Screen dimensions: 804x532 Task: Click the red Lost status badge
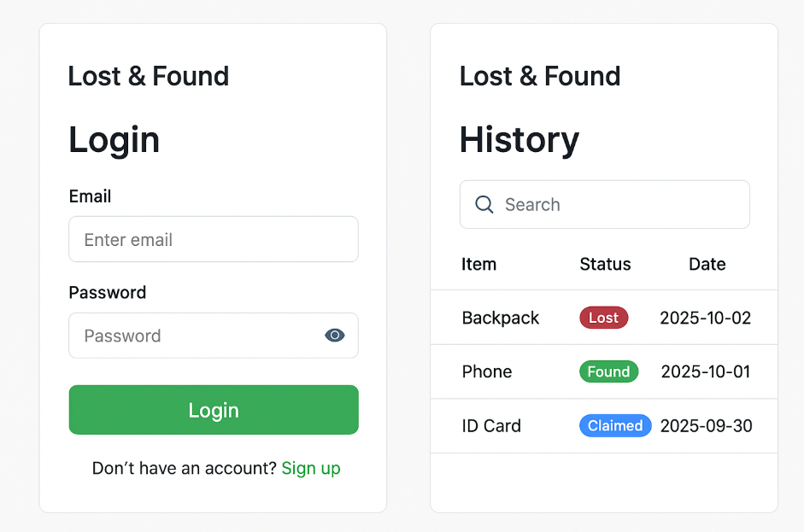click(603, 318)
